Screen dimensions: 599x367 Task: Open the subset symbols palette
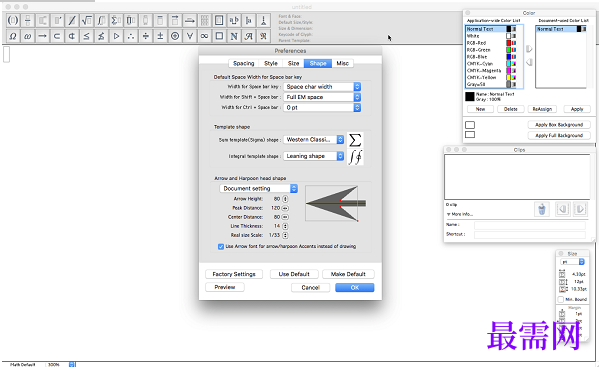coord(57,36)
